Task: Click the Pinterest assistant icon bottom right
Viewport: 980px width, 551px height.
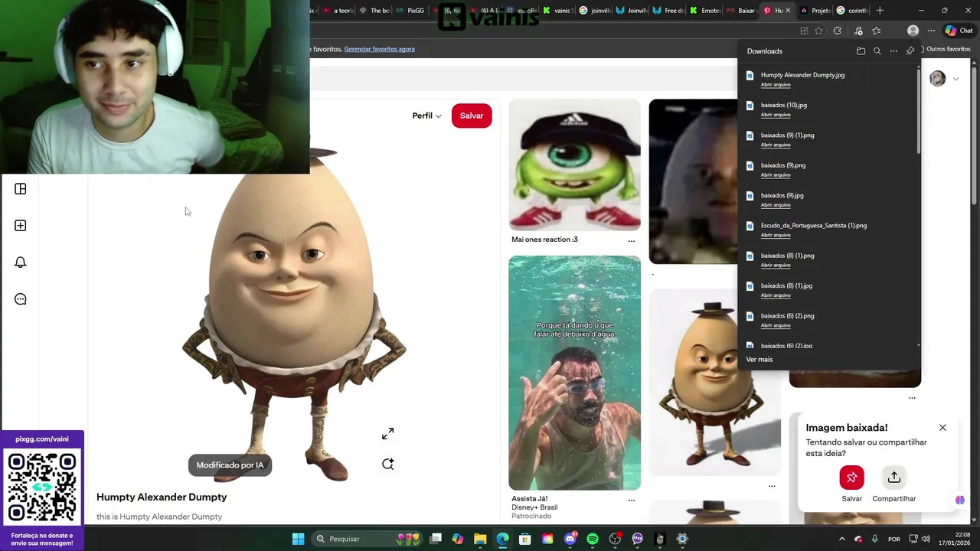Action: [x=960, y=500]
